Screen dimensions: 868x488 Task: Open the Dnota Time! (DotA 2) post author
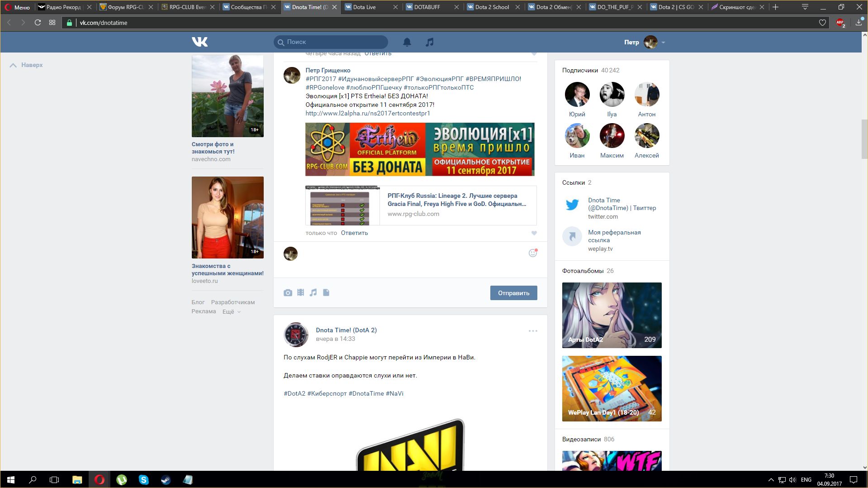point(346,330)
